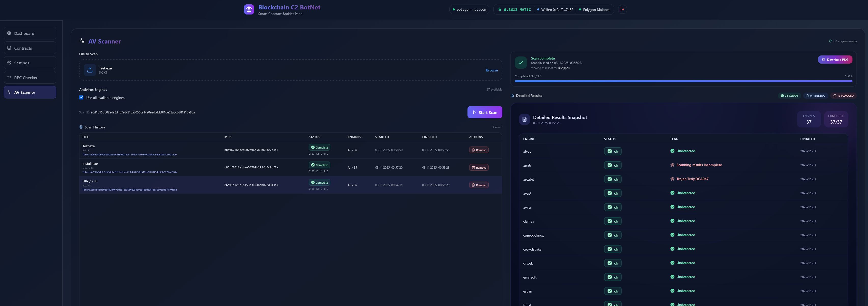Click the upload icon beside Test.exe

tap(90, 70)
